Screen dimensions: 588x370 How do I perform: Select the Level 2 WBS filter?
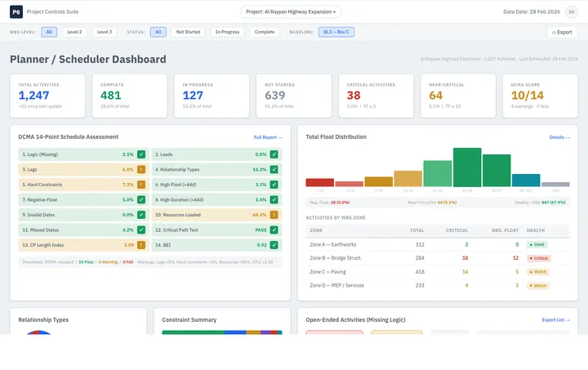pyautogui.click(x=74, y=32)
